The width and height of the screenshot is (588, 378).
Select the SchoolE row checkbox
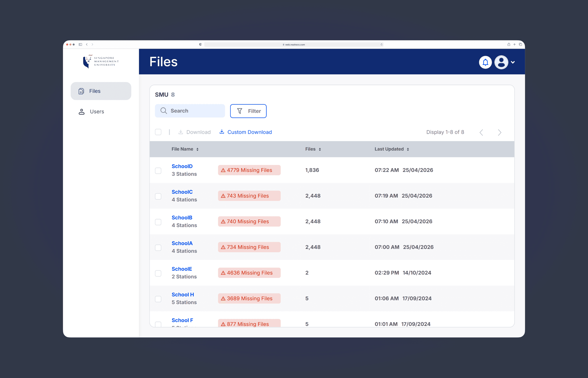click(158, 273)
